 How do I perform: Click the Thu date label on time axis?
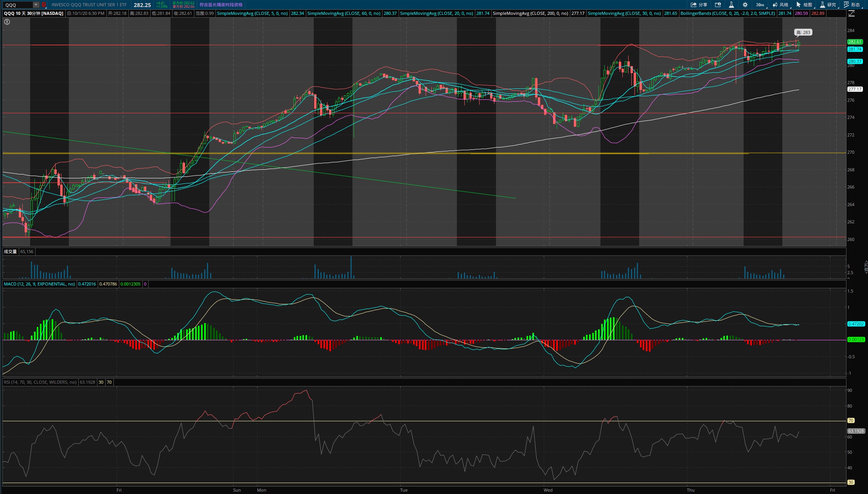coord(691,490)
